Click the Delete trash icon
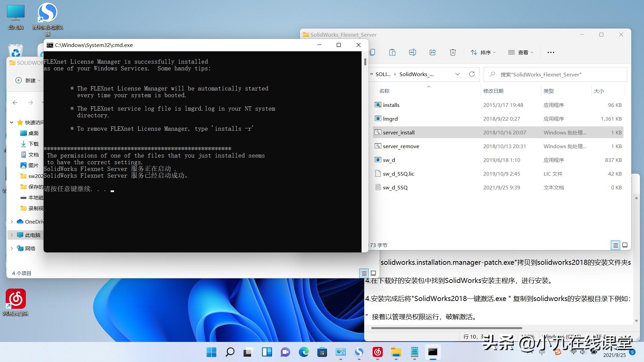This screenshot has height=362, width=644. 453,52
